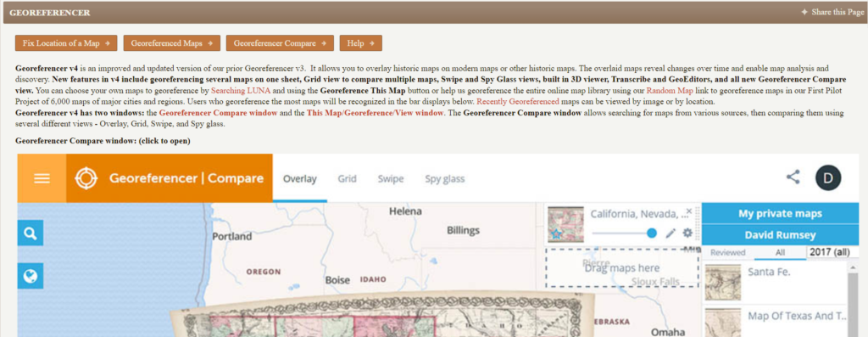Open the D user avatar
The image size is (868, 337).
(x=827, y=178)
